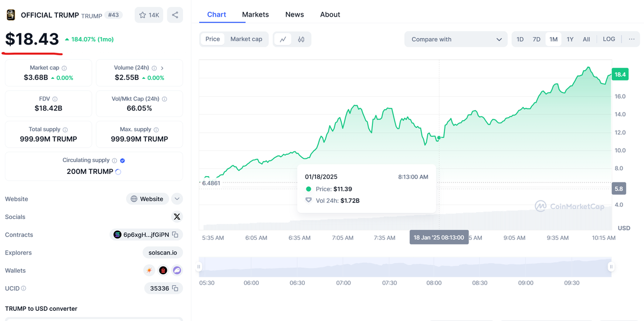Open the purple wallet icon
Image resolution: width=644 pixels, height=321 pixels.
[177, 271]
